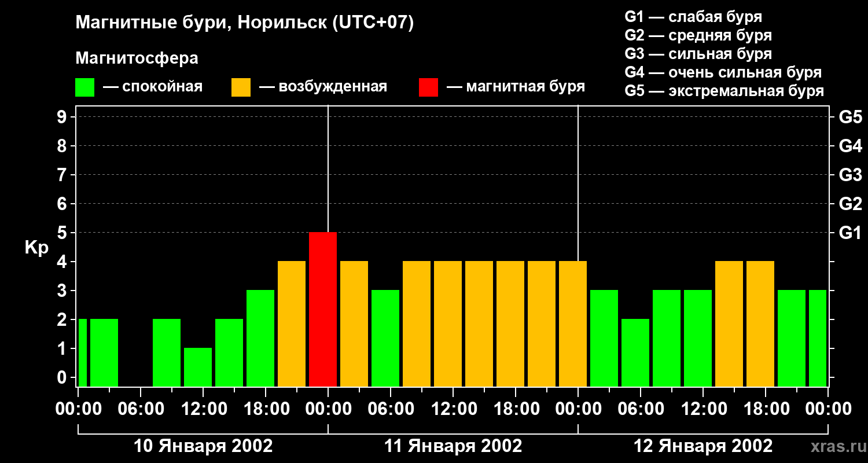Click the 06:00 time label above 11 Января
Viewport: 868px width, 463px height.
(x=391, y=409)
